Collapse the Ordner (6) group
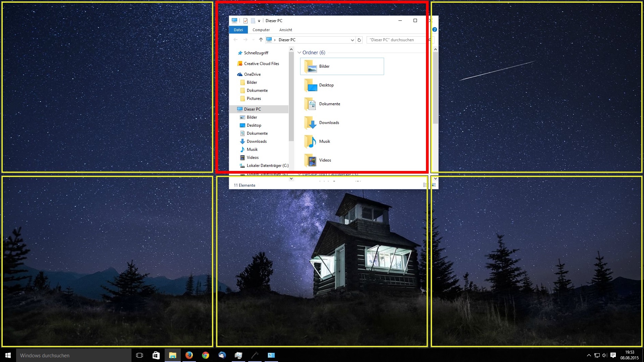Viewport: 644px width, 362px height. coord(299,53)
